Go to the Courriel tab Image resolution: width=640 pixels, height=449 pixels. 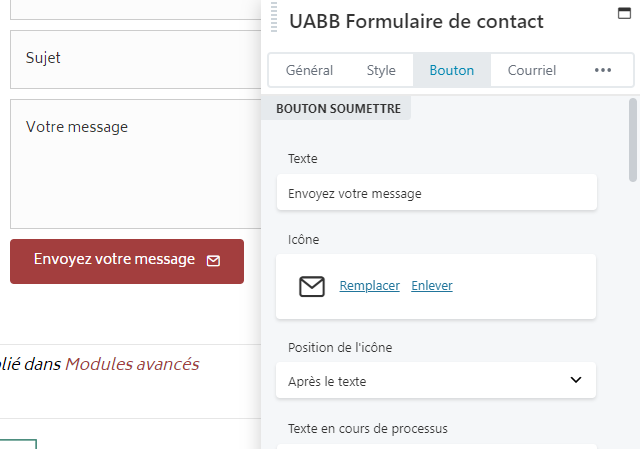coord(531,70)
